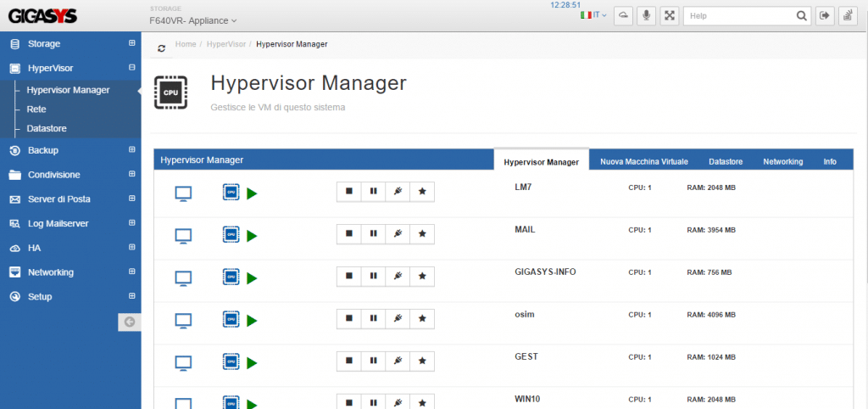This screenshot has height=409, width=868.
Task: Click the star icon for LM7
Action: click(x=422, y=191)
